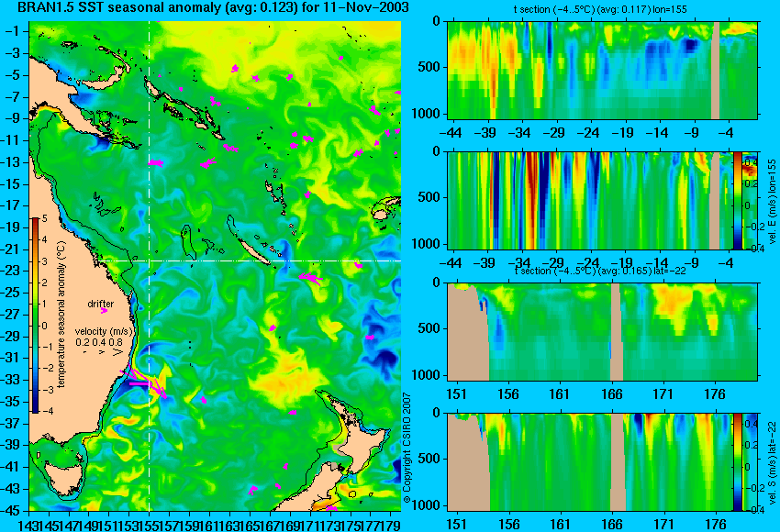Click the "166" longitude tick under the bottom velocity section
The height and width of the screenshot is (532, 780).
point(611,524)
